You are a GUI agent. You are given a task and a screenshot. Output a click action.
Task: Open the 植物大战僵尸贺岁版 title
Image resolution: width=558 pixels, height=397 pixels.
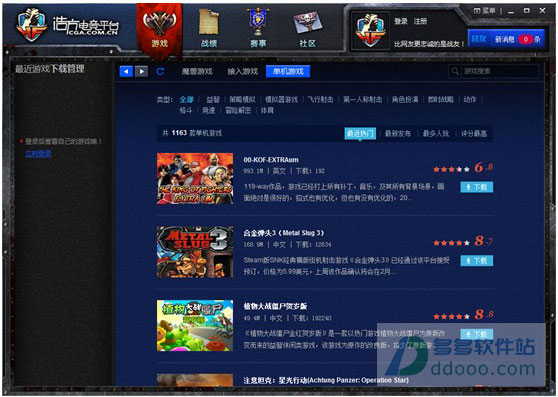275,306
